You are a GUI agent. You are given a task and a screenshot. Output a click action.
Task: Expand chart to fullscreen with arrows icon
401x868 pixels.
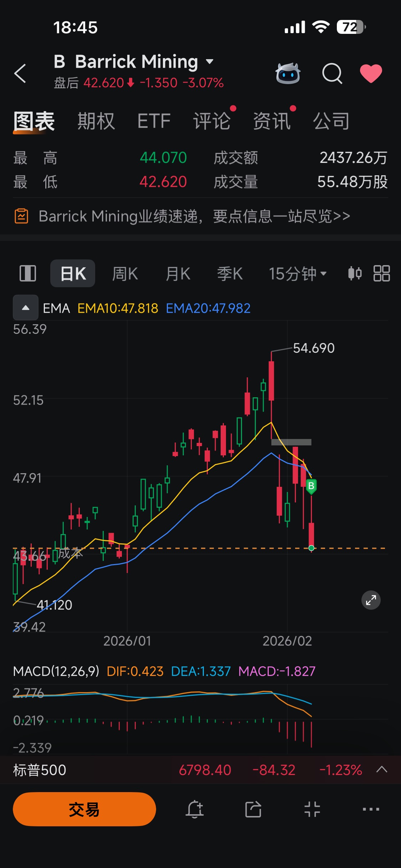(371, 600)
